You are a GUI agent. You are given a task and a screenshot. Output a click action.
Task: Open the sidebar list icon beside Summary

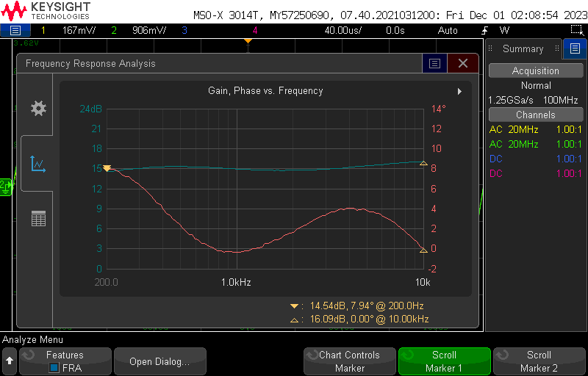coord(575,49)
